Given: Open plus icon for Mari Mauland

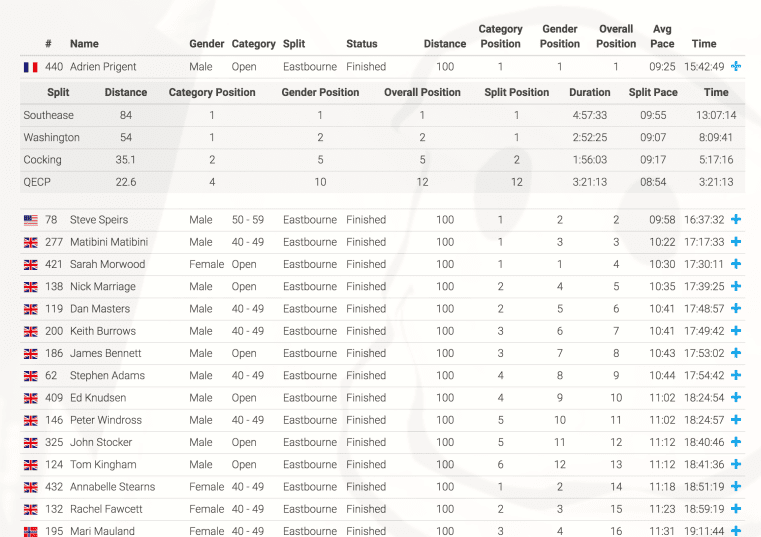Looking at the screenshot, I should 736,531.
